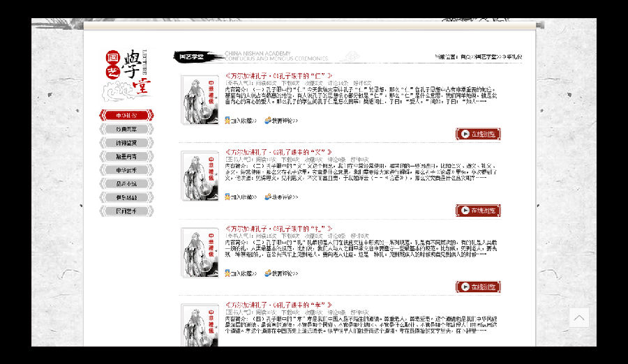628x364 pixels.
Task: Click the star icon beside 加入收藏 for lecture 03
Action: coord(227,273)
